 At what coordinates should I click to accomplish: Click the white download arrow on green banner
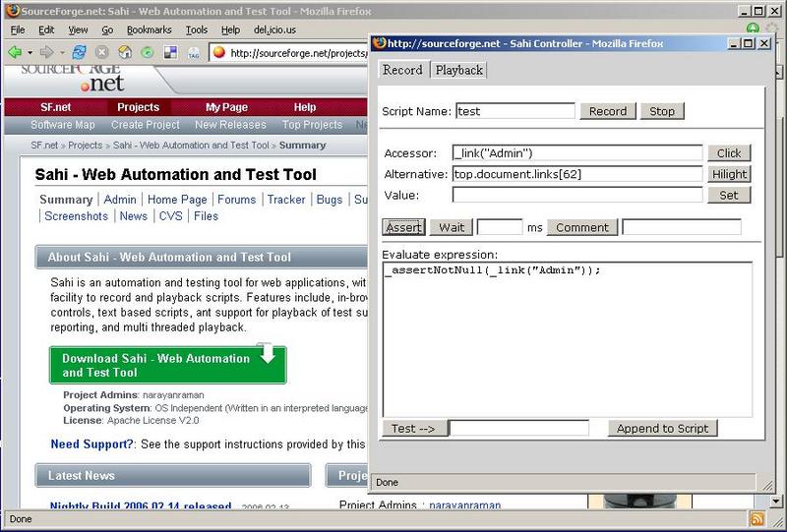point(268,352)
